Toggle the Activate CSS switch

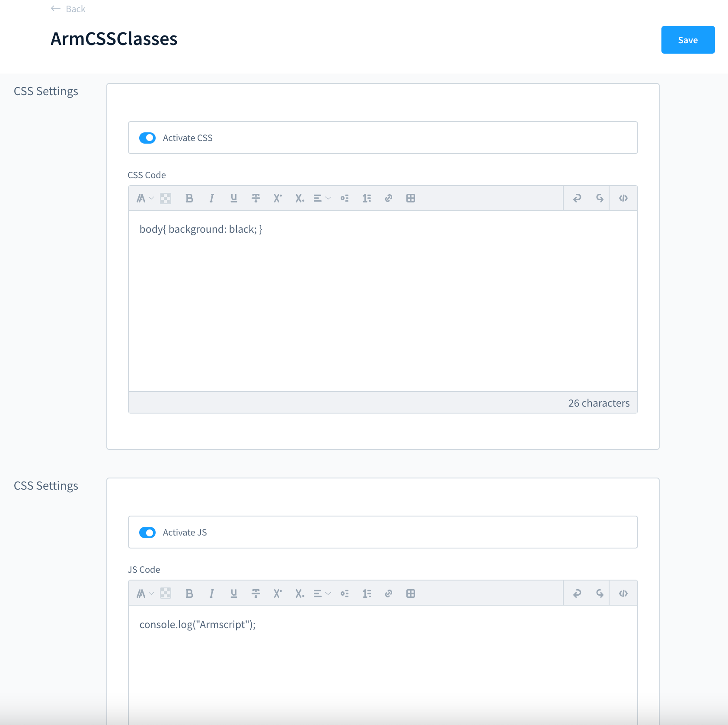[147, 138]
